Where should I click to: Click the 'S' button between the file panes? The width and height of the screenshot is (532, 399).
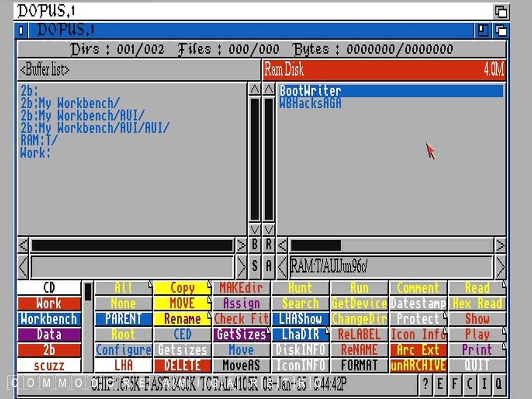(x=254, y=266)
